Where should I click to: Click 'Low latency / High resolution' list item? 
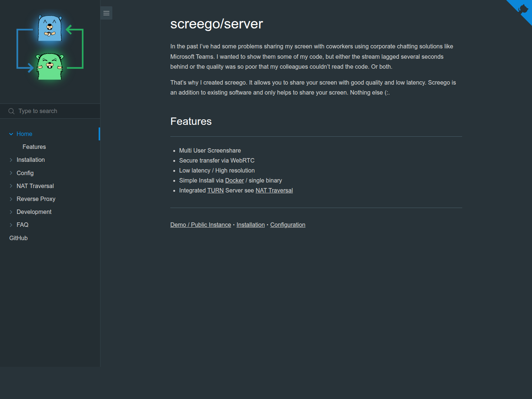pyautogui.click(x=217, y=170)
